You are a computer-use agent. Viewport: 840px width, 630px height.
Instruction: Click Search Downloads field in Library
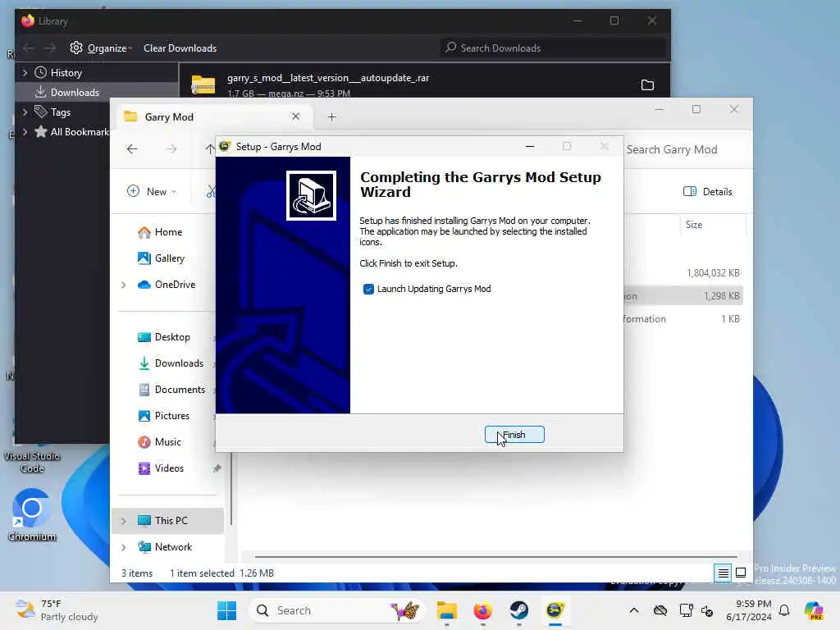coord(553,48)
